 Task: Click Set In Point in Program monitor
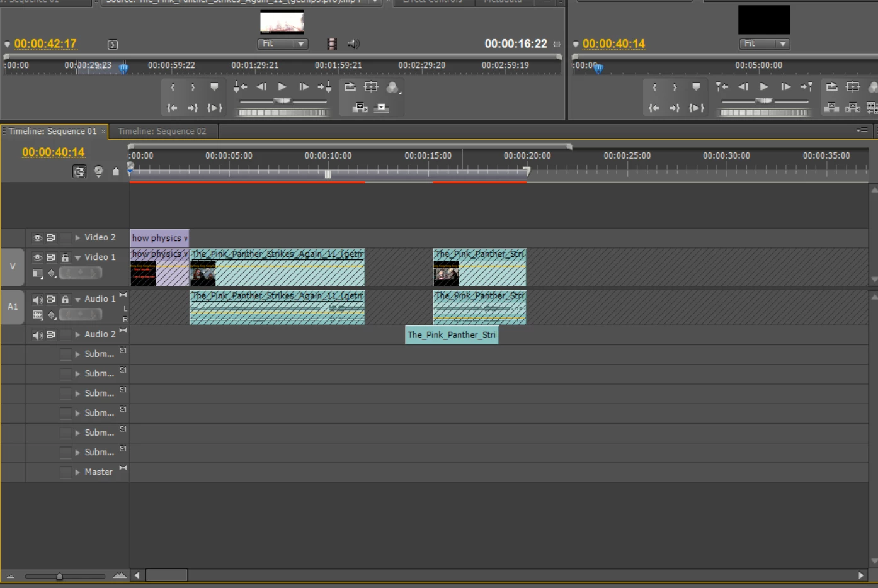(654, 88)
